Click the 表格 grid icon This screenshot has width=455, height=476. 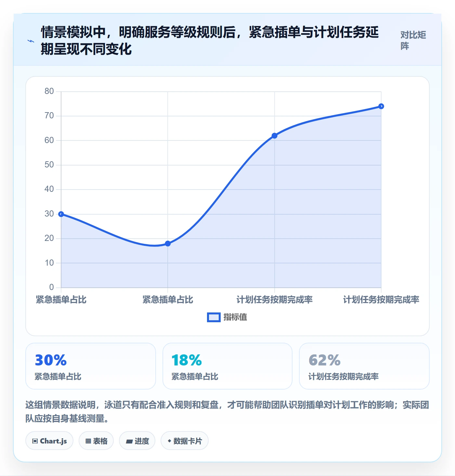(88, 441)
